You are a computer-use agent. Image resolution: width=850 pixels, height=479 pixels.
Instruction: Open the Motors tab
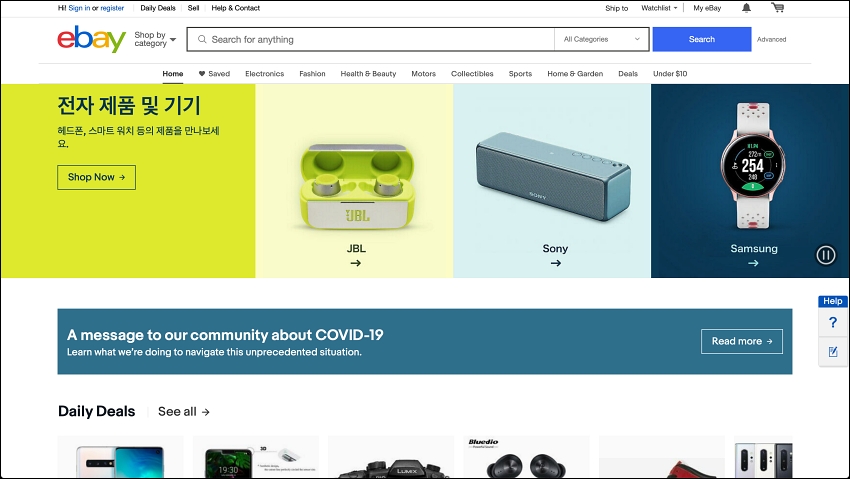[x=423, y=74]
